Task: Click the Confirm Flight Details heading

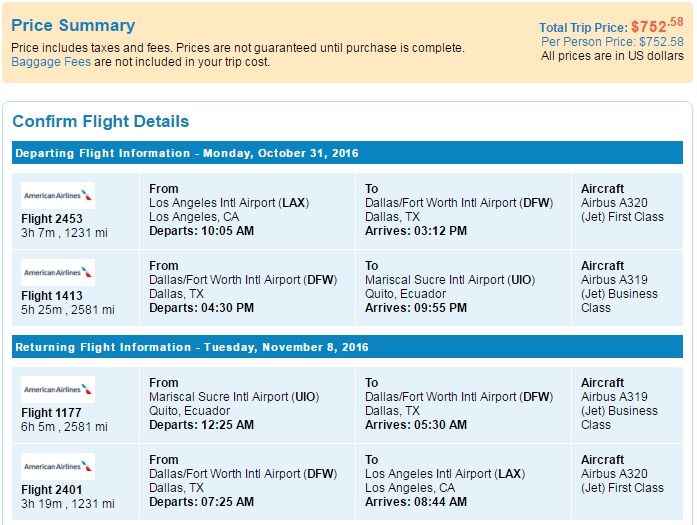Action: tap(100, 121)
